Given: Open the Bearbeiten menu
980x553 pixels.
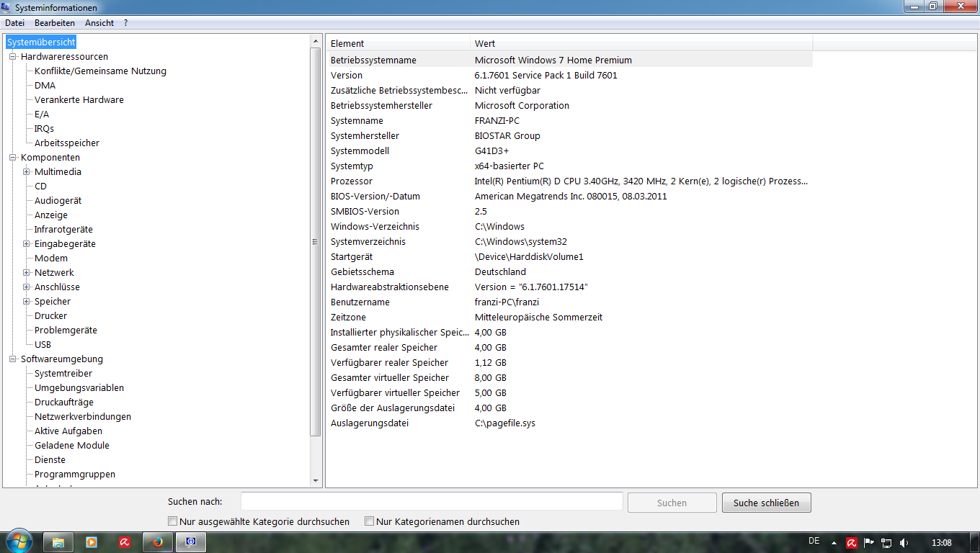Looking at the screenshot, I should coord(55,23).
